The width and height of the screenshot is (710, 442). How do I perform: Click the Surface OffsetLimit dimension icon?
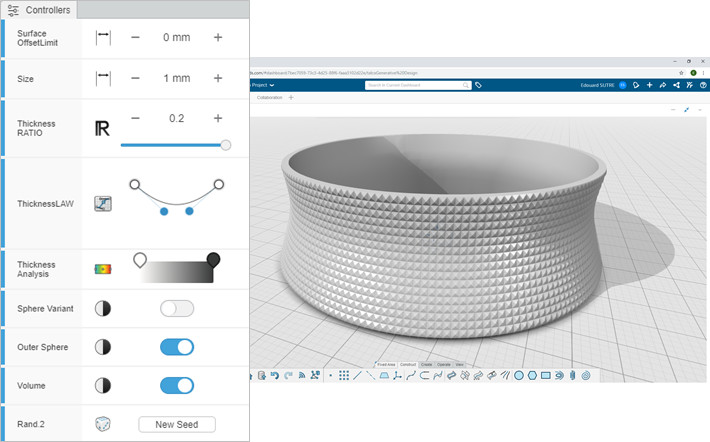tap(101, 37)
